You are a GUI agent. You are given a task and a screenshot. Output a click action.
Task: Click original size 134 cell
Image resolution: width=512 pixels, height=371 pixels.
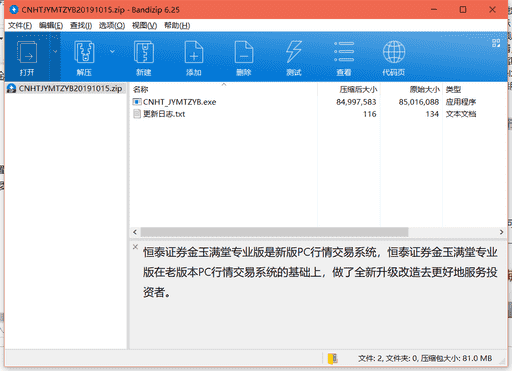point(432,114)
